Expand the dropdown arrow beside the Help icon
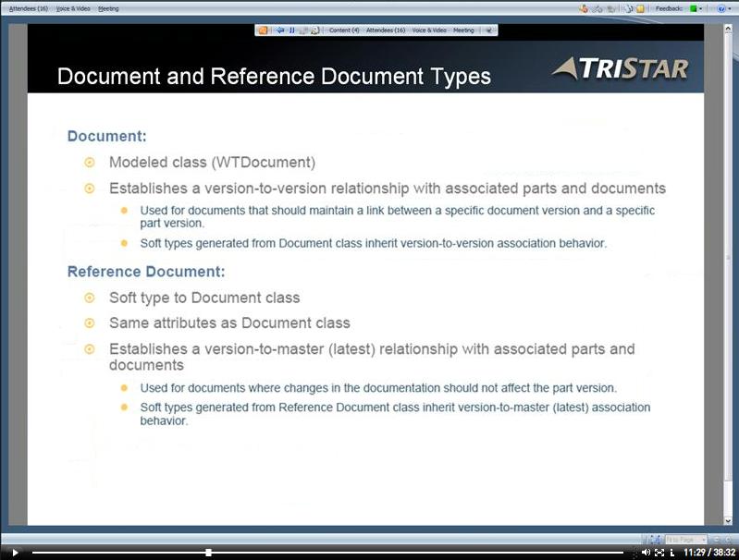 (731, 8)
